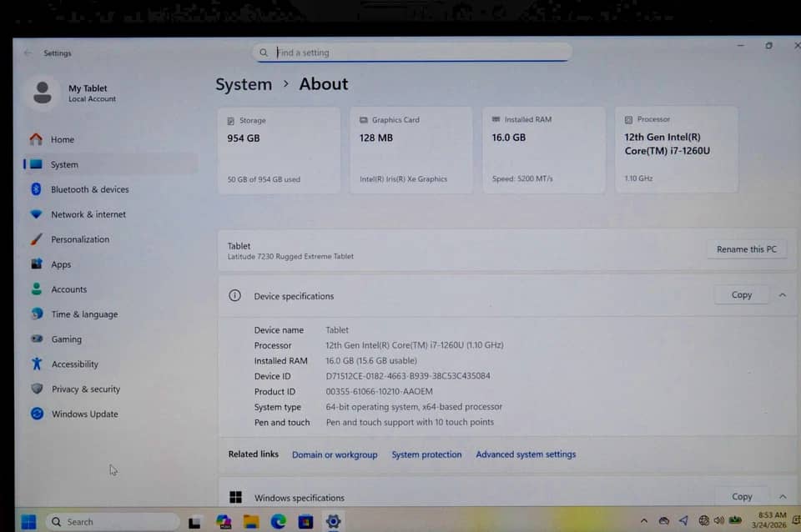Click the Latitude 7230 Rugged Extreme Tablet text
This screenshot has height=532, width=801.
[x=290, y=256]
